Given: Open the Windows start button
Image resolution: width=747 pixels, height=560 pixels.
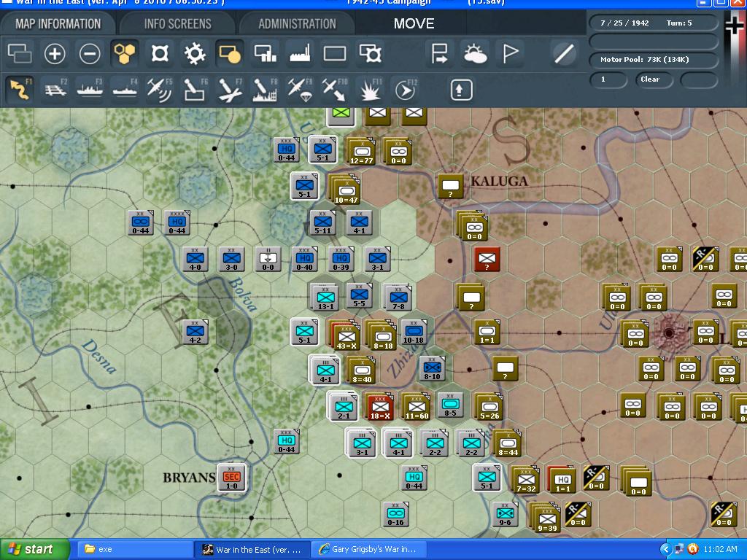Looking at the screenshot, I should 35,550.
